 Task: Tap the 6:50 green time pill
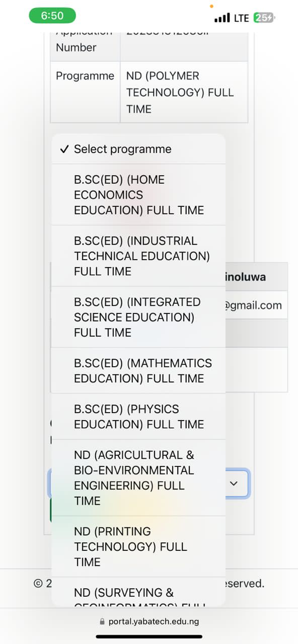pos(52,16)
